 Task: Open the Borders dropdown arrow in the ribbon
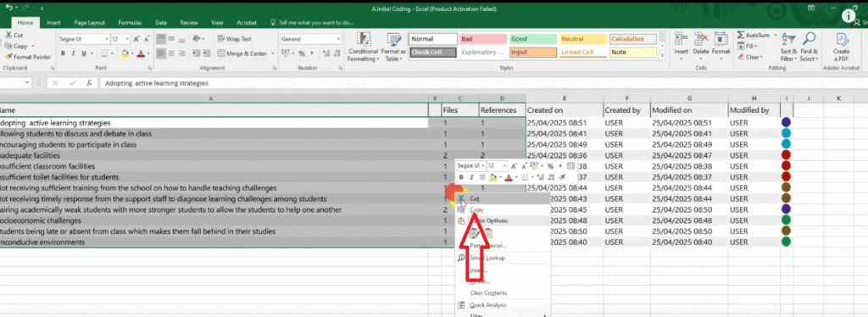(113, 53)
